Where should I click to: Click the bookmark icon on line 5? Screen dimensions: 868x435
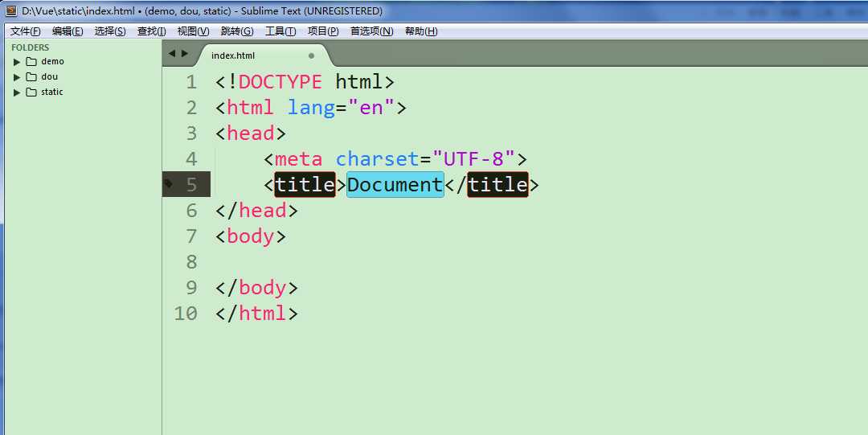click(169, 183)
